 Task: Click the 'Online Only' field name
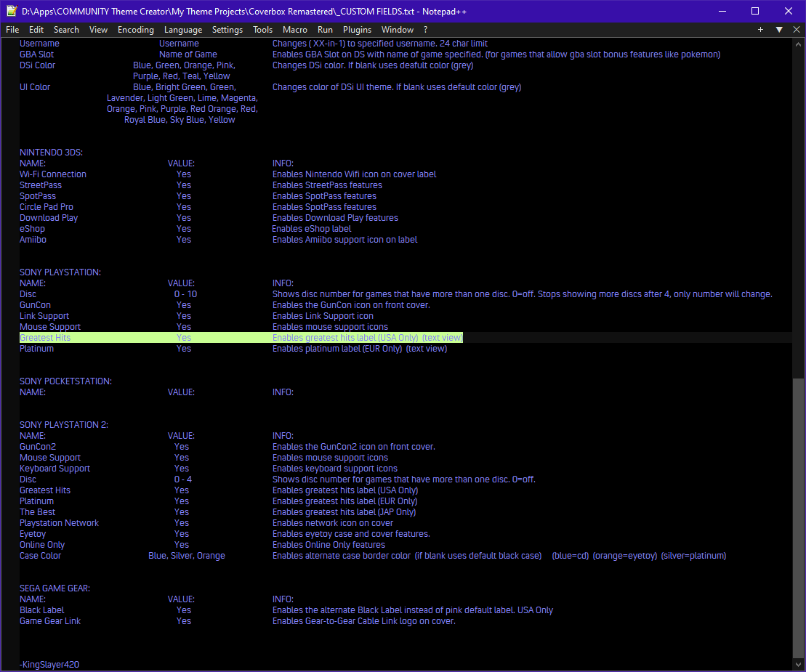(x=42, y=545)
